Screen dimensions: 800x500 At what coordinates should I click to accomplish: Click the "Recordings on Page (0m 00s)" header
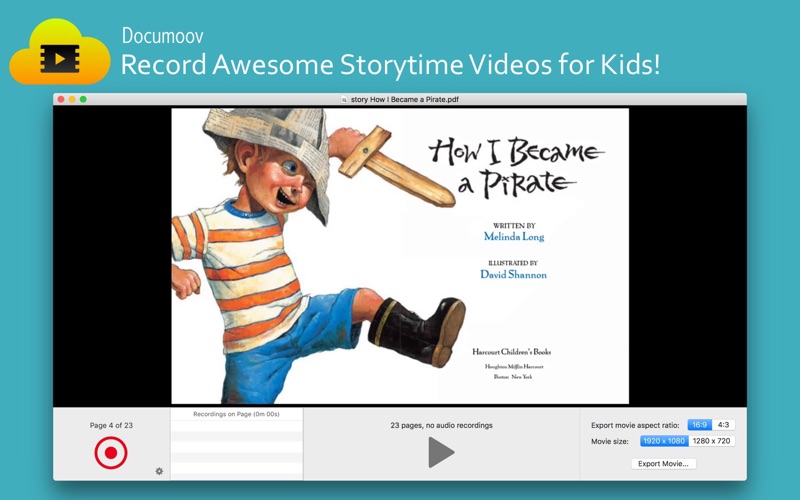tap(236, 414)
